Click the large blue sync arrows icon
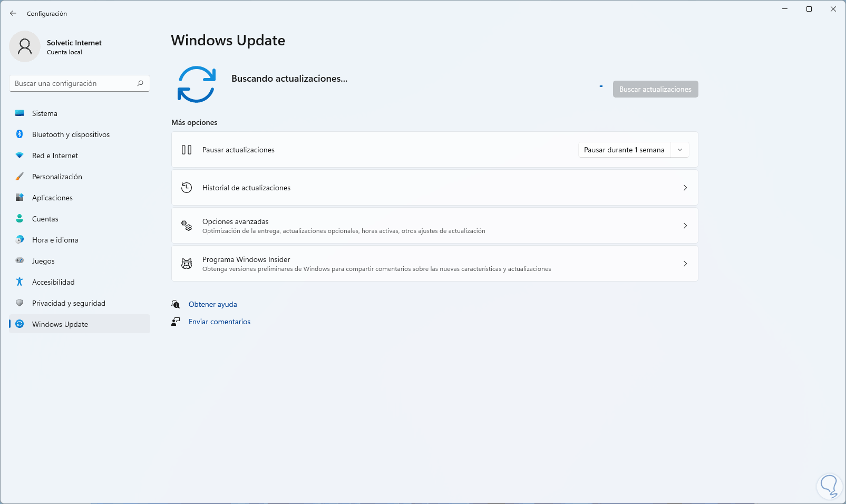 click(197, 84)
